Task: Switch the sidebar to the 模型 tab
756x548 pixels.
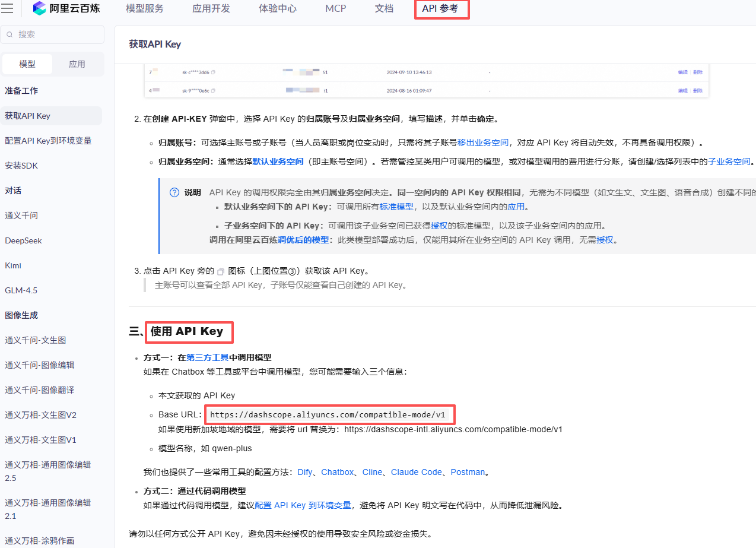Action: (x=27, y=64)
